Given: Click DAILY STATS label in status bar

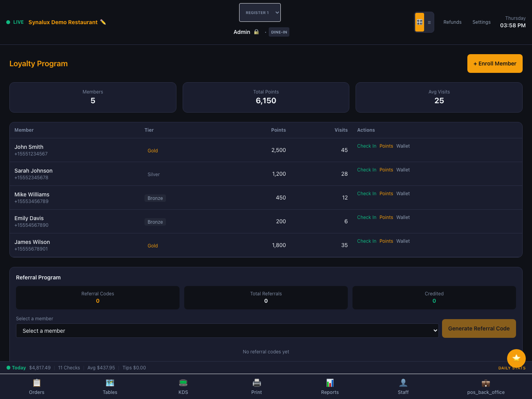Looking at the screenshot, I should [512, 368].
